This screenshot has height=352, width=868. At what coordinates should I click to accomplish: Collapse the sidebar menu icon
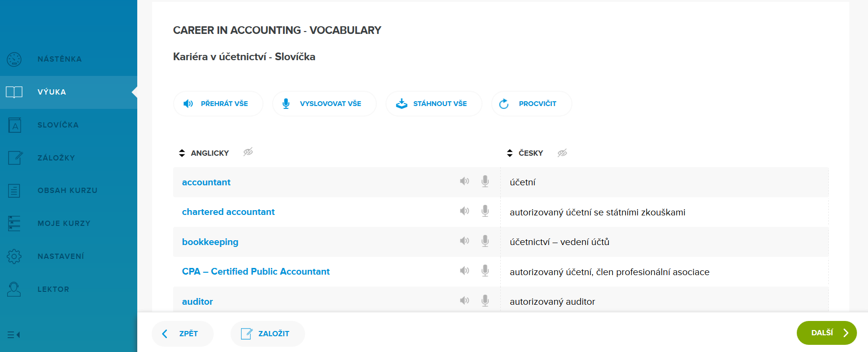(x=14, y=335)
